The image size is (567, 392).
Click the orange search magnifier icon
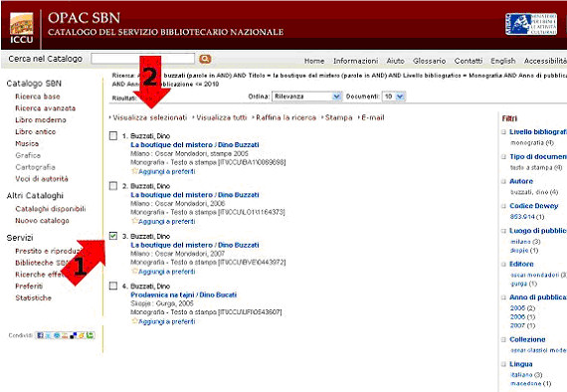click(x=205, y=59)
